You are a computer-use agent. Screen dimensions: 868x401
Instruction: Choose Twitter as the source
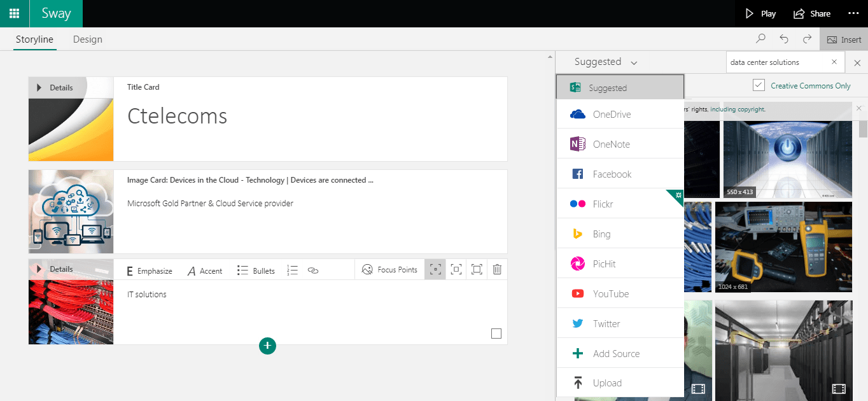point(620,323)
